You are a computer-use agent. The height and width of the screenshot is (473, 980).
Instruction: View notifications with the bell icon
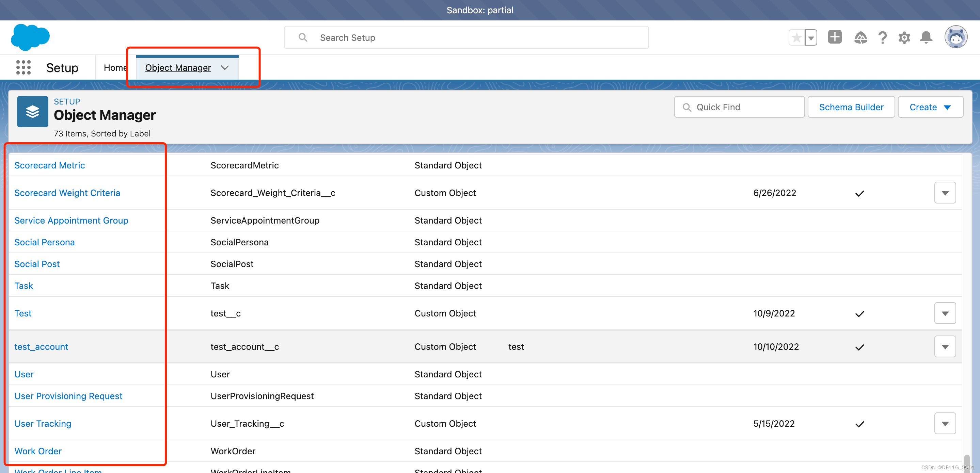click(926, 37)
